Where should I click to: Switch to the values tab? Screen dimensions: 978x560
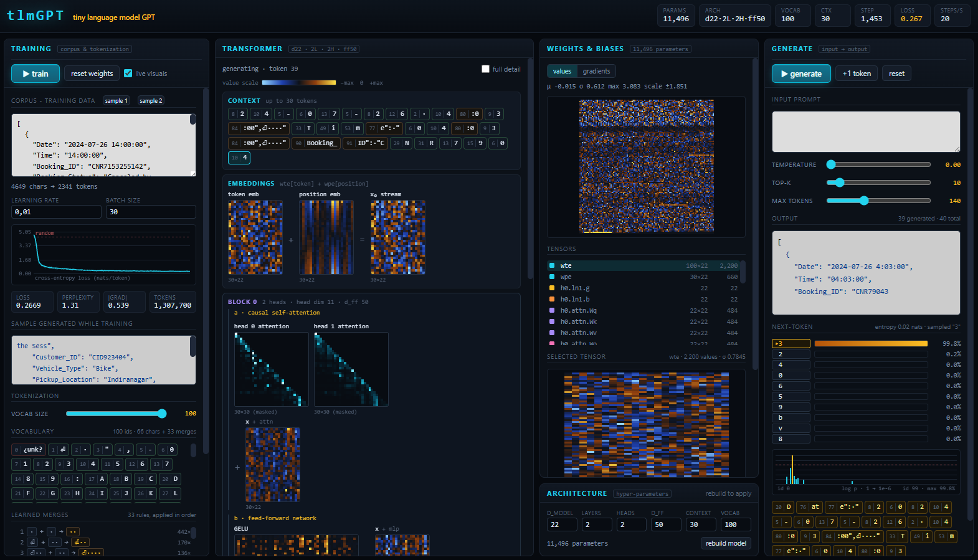pos(562,71)
